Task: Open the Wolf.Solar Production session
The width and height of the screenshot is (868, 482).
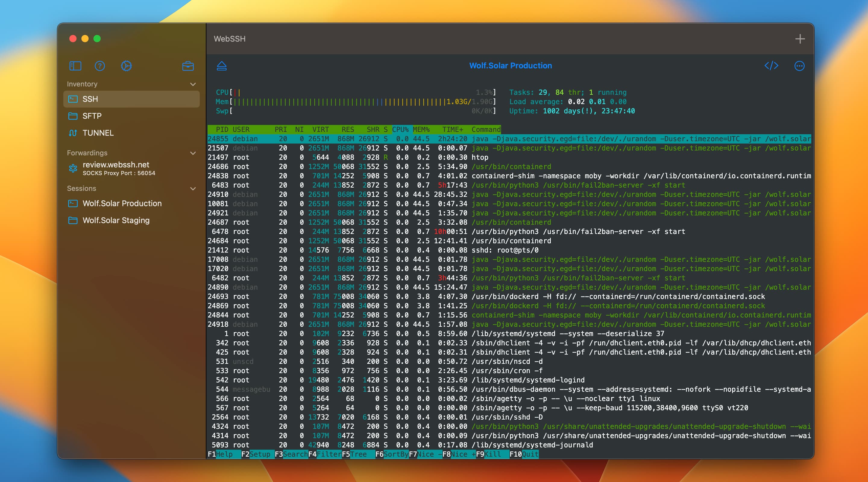Action: [131, 203]
